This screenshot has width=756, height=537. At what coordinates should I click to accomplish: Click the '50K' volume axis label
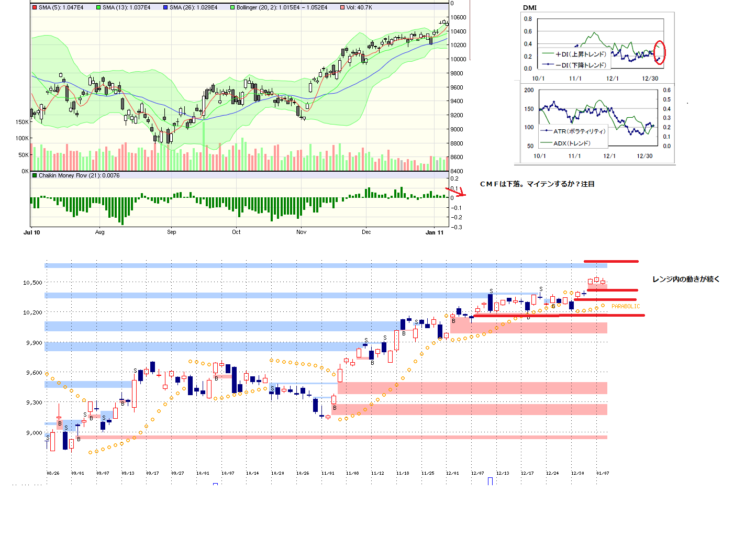click(x=24, y=155)
